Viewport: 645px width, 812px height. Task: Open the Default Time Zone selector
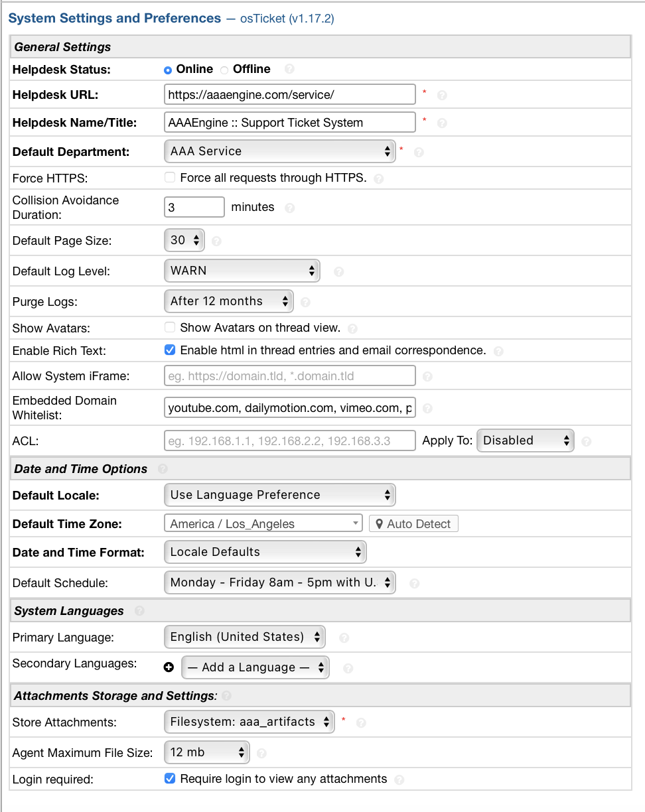coord(263,524)
